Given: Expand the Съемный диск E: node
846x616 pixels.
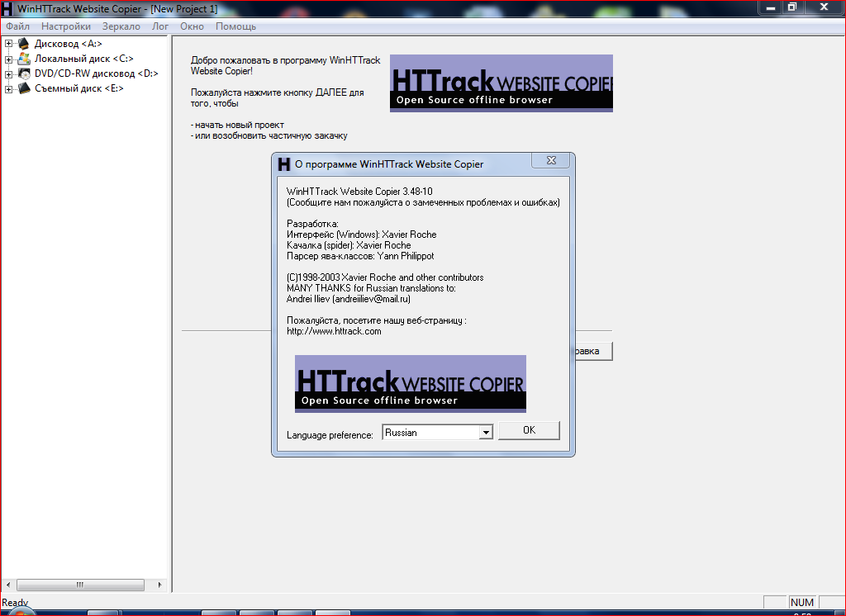Looking at the screenshot, I should pyautogui.click(x=9, y=88).
